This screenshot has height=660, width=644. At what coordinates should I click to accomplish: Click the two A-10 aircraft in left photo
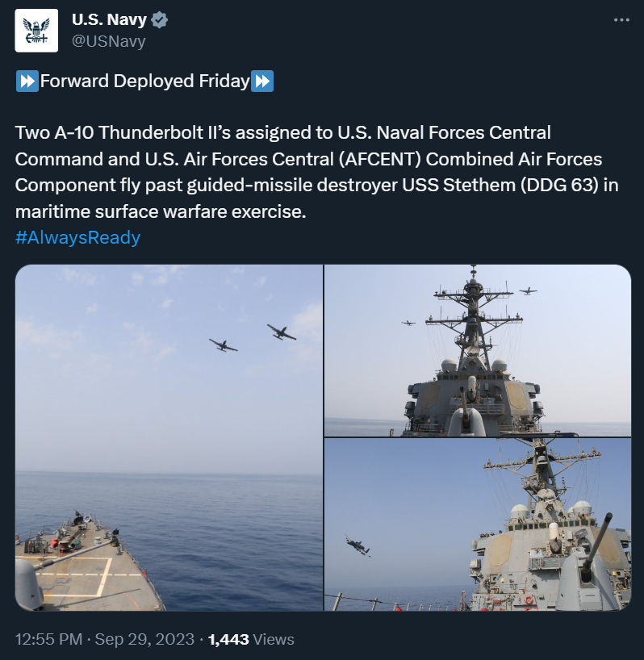click(253, 337)
